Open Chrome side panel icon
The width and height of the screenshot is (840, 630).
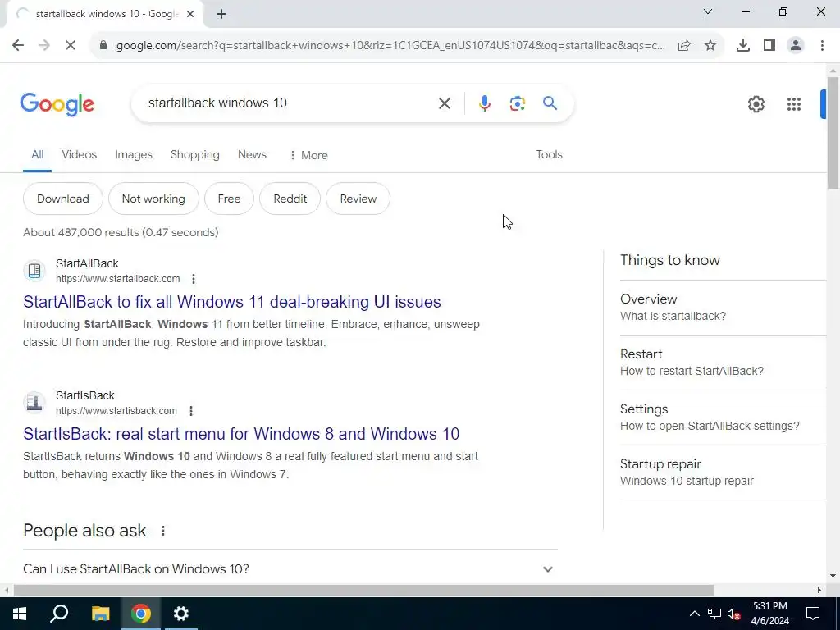pyautogui.click(x=769, y=46)
